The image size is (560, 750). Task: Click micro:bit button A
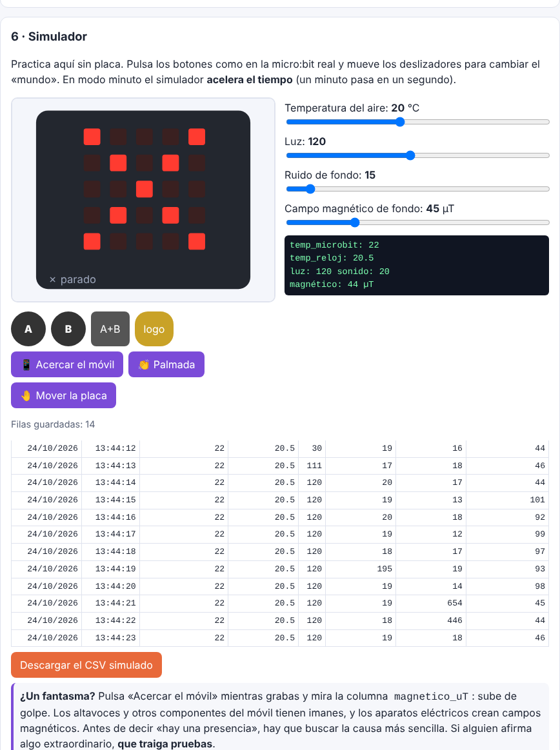pyautogui.click(x=28, y=329)
